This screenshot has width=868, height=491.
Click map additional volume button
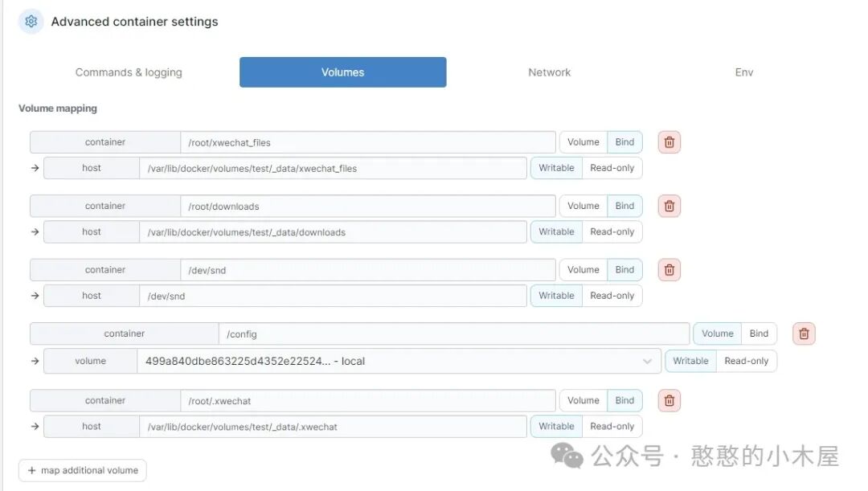pyautogui.click(x=83, y=471)
